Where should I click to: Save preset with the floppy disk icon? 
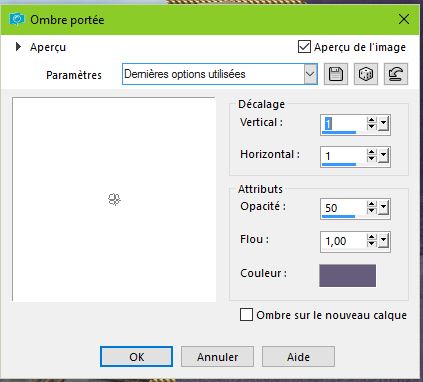pos(336,74)
